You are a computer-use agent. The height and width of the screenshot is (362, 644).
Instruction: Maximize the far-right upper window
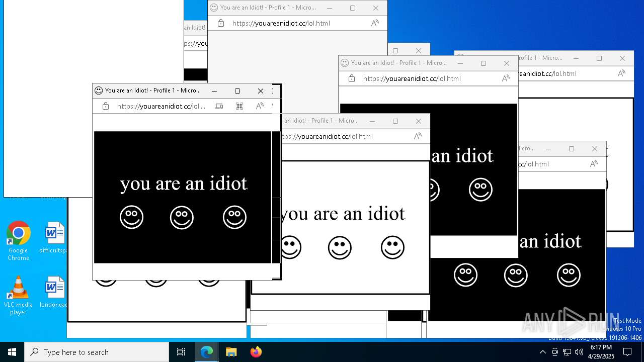point(599,58)
